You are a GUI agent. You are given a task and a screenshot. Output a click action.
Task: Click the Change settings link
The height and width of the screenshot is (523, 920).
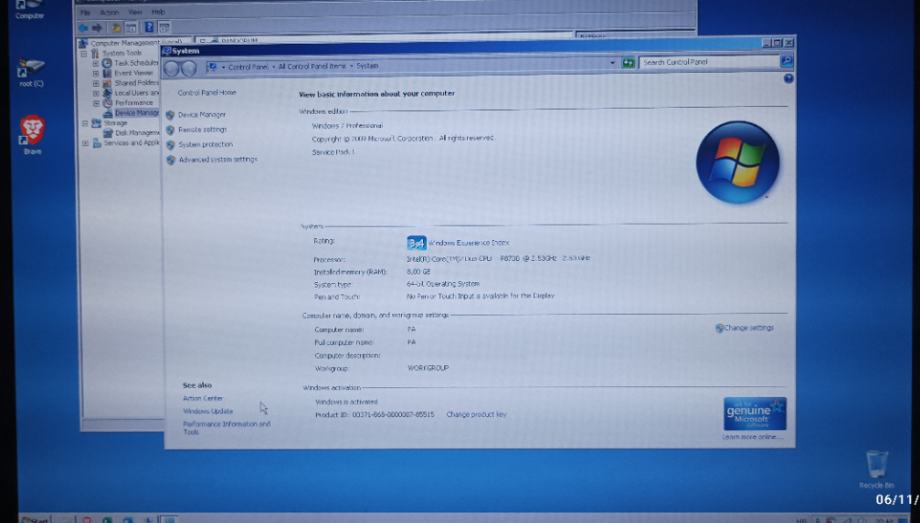[749, 328]
